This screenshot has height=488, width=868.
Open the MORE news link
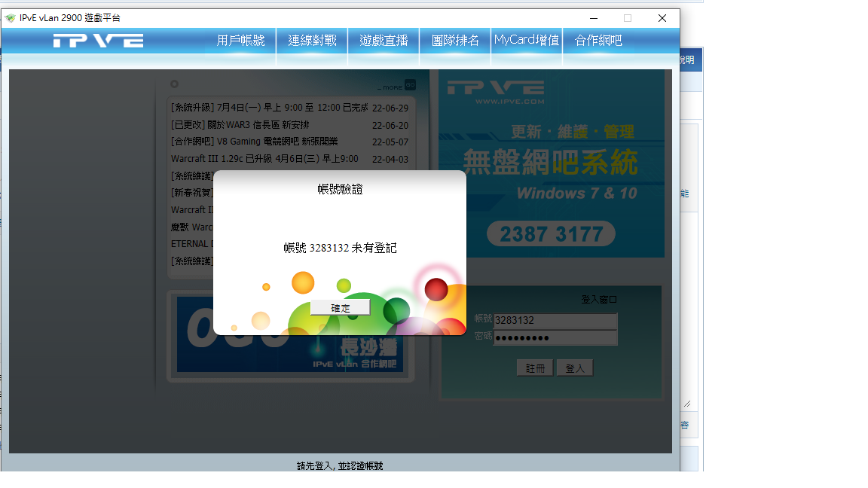[390, 87]
